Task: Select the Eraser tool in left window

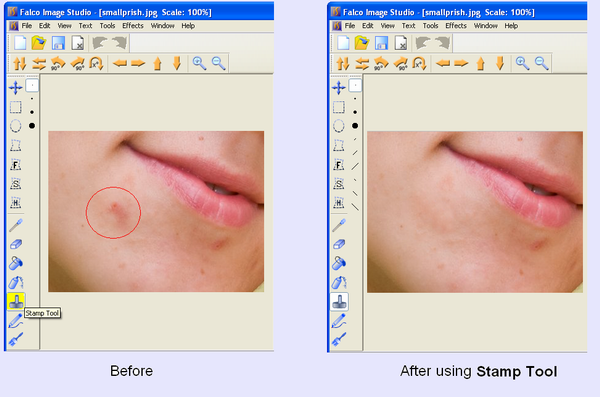Action: click(16, 244)
